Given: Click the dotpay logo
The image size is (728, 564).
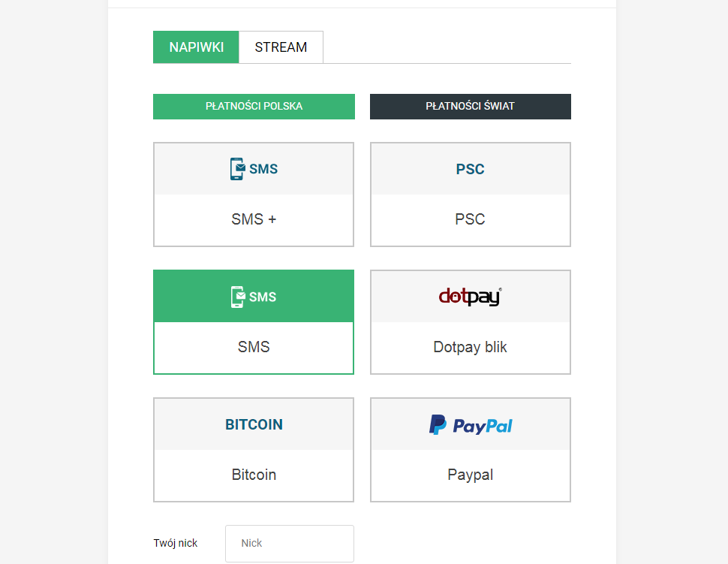Looking at the screenshot, I should [470, 297].
